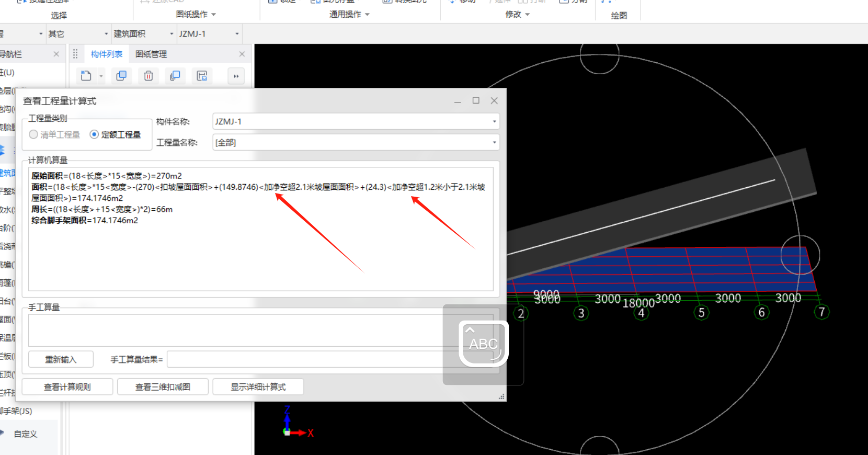
Task: Click the XYZ coordinate axis gizmo
Action: coord(296,422)
